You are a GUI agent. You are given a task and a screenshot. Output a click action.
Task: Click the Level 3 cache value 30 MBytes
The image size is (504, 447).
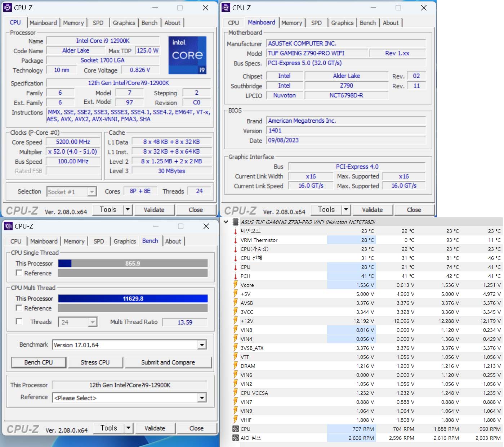pos(172,171)
